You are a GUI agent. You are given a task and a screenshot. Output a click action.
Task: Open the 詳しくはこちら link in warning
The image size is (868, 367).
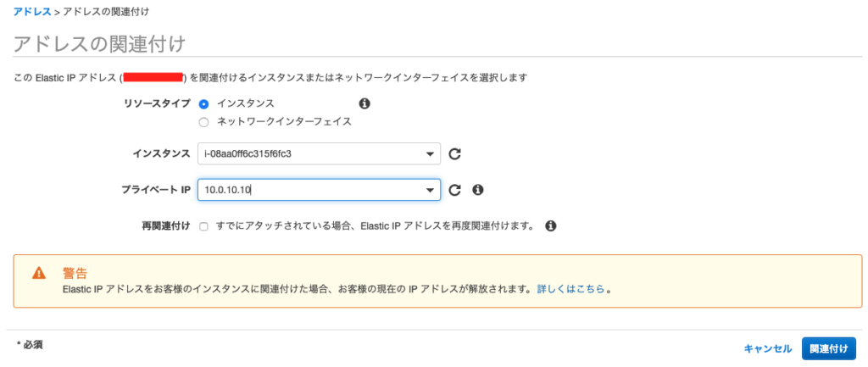coord(571,288)
